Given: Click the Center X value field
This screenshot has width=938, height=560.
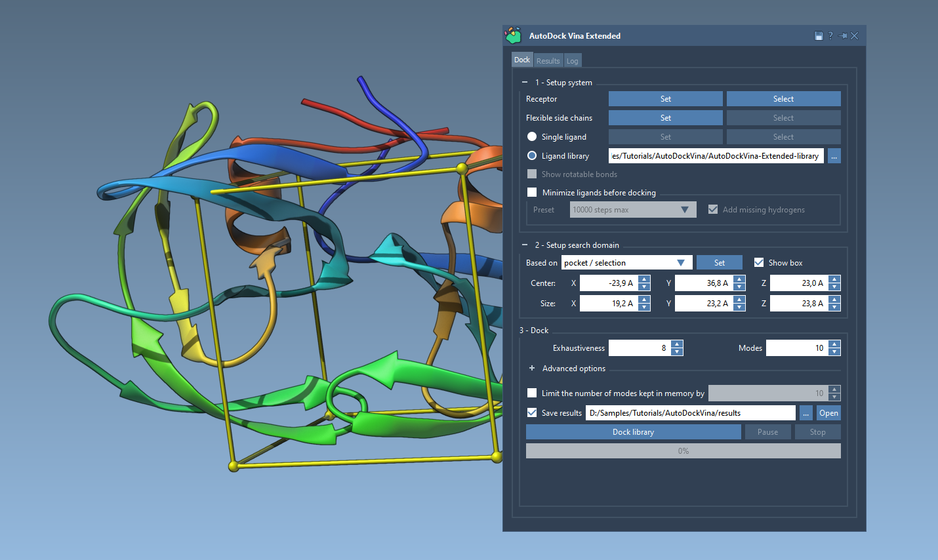Looking at the screenshot, I should 608,283.
